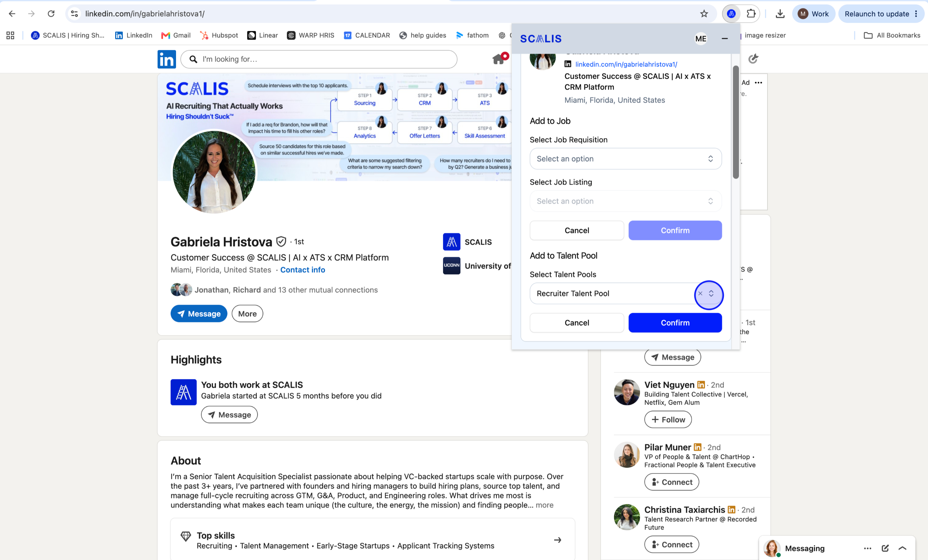This screenshot has height=560, width=928.
Task: Connect with Pilar Muner
Action: [672, 482]
